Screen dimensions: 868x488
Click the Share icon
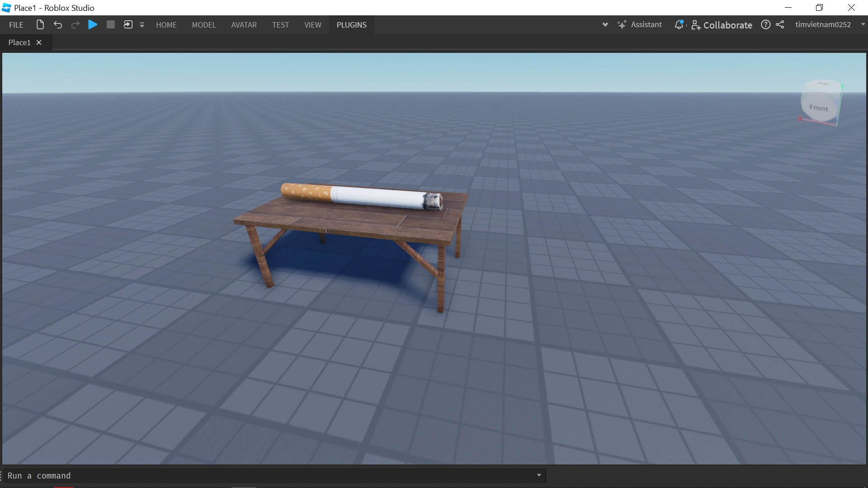tap(780, 25)
